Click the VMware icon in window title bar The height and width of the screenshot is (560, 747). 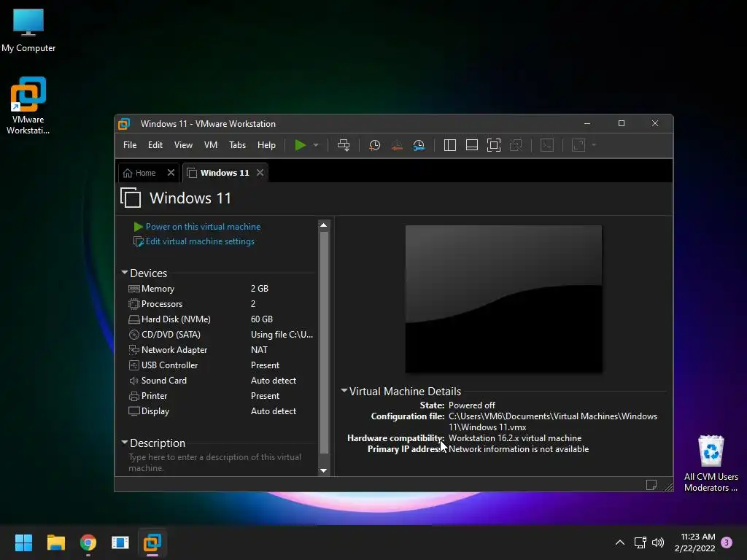click(124, 124)
